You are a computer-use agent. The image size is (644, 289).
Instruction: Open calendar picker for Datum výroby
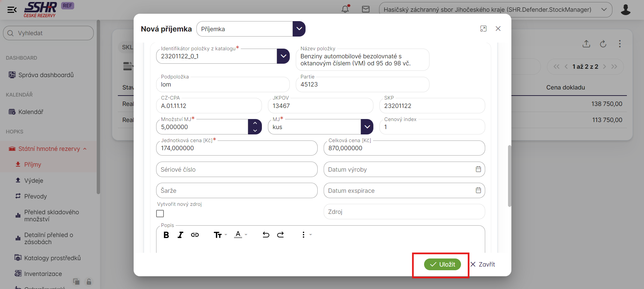(x=478, y=169)
